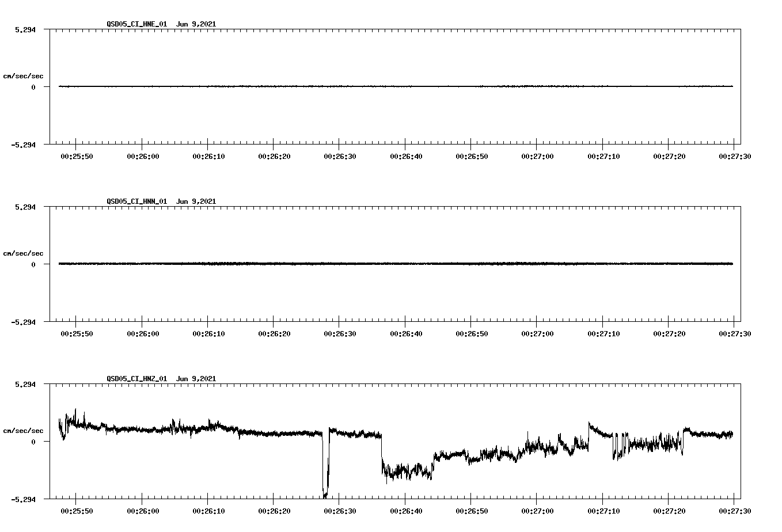Click the -5.294 lower limit of HNE plot
The height and width of the screenshot is (532, 782).
coord(24,145)
